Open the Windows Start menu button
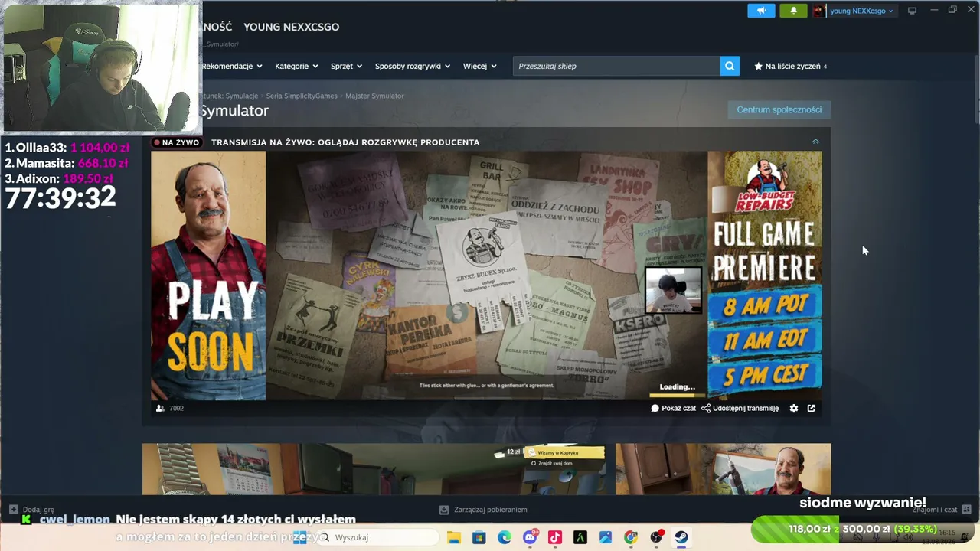 click(x=299, y=537)
